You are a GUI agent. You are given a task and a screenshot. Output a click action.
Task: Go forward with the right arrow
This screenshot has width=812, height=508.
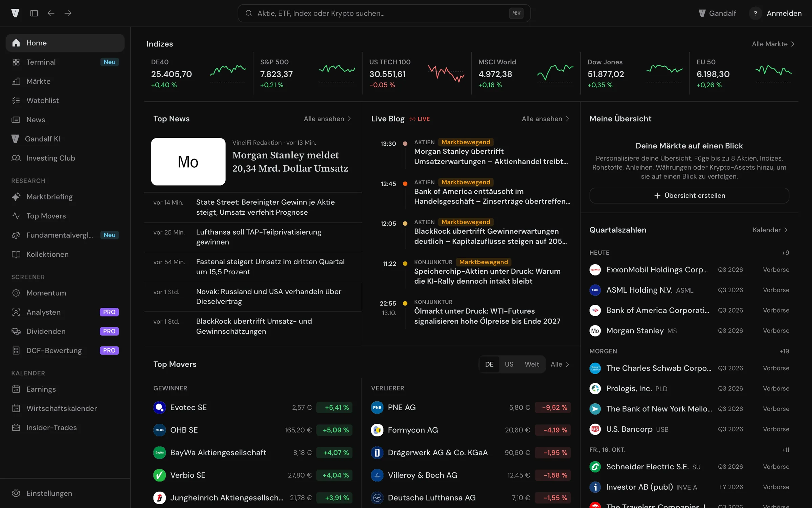point(68,13)
